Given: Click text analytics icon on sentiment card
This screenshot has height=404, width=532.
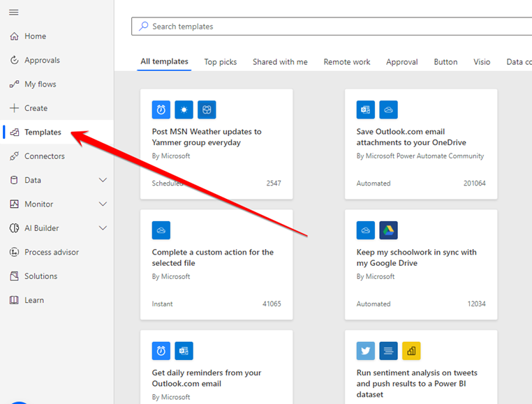Looking at the screenshot, I should click(388, 351).
